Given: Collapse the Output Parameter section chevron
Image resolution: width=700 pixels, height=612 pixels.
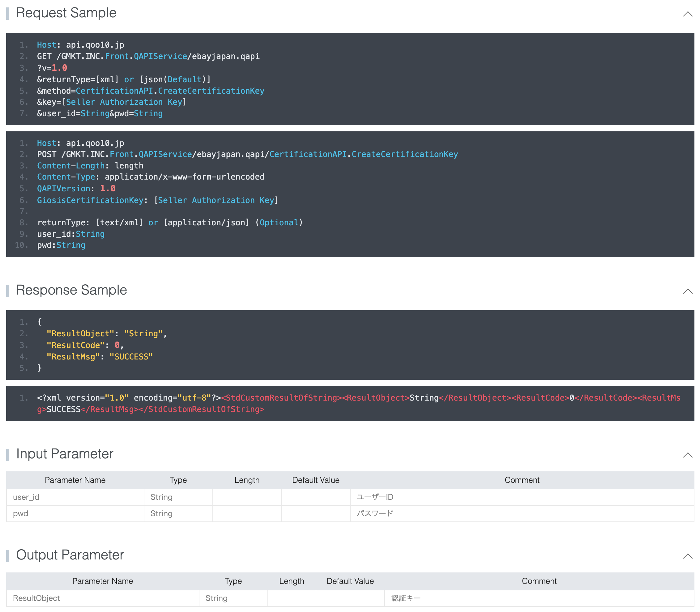Looking at the screenshot, I should [687, 556].
